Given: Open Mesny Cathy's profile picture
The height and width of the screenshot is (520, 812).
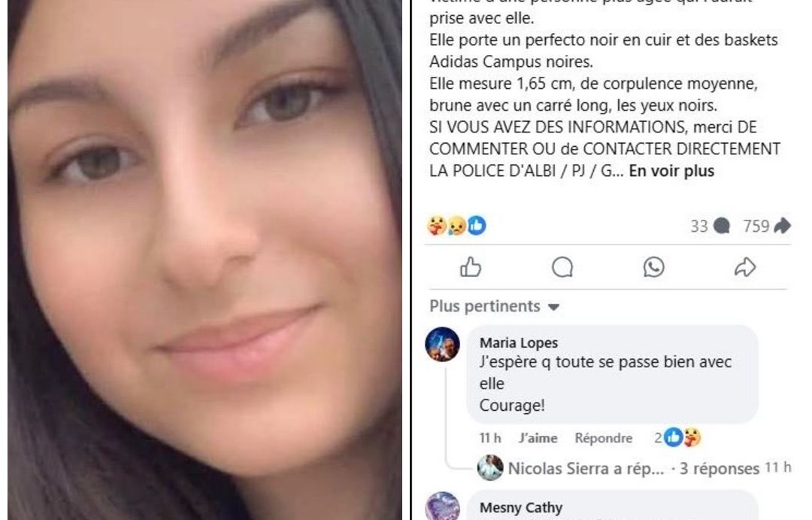Looking at the screenshot, I should (442, 506).
